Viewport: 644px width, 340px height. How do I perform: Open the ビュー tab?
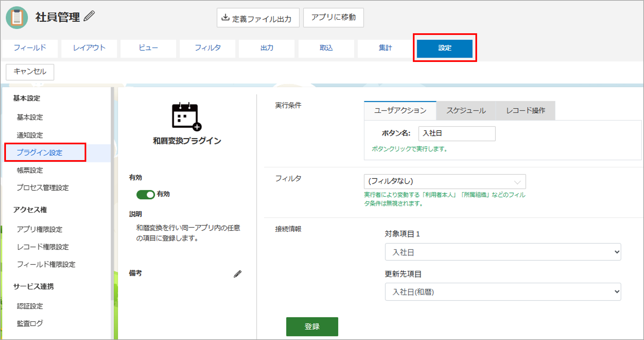pyautogui.click(x=148, y=48)
